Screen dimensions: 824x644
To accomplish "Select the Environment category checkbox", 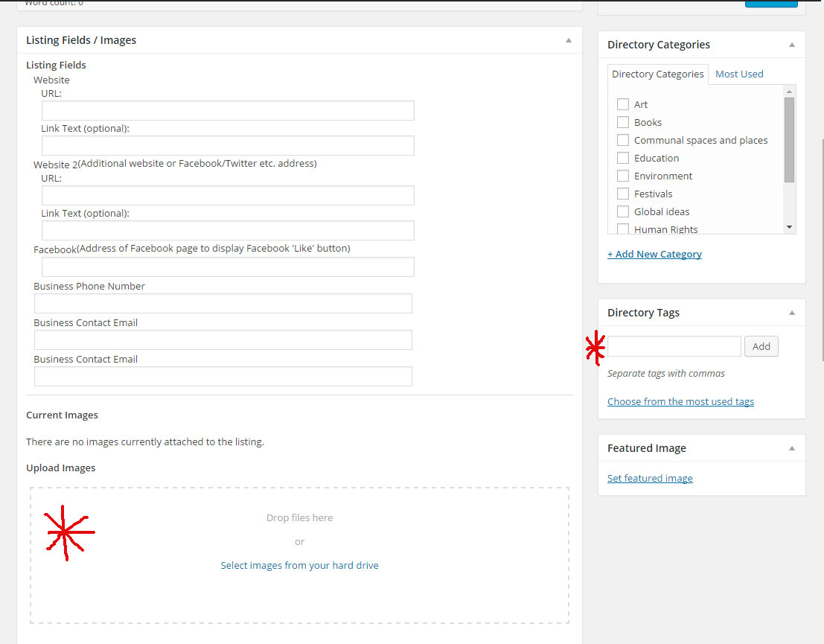I will [623, 176].
